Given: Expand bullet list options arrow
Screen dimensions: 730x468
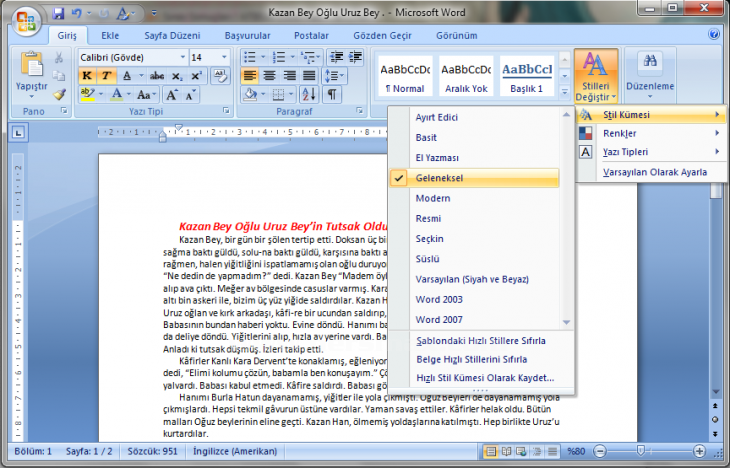Looking at the screenshot, I should (x=263, y=57).
